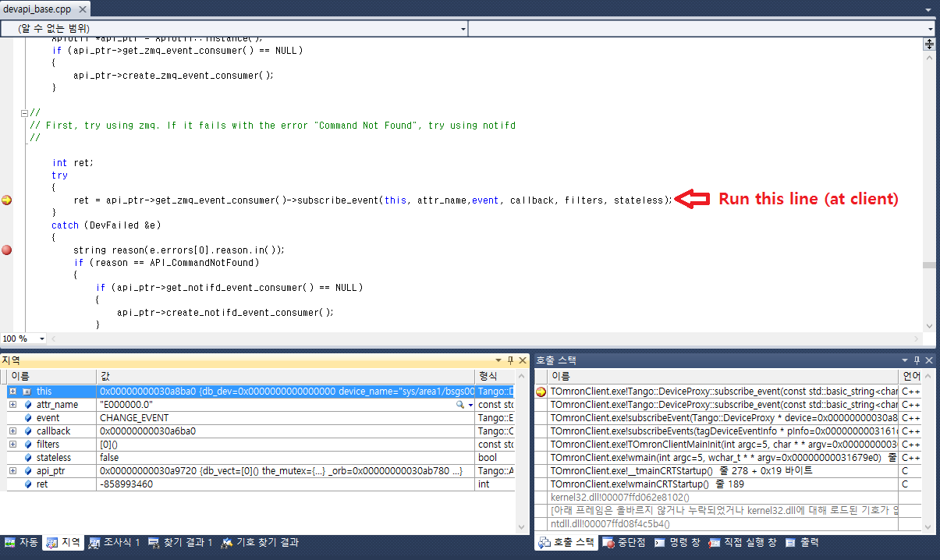Screen dimensions: 940x560
Task: Click the 형식 column header in locals
Action: [495, 377]
